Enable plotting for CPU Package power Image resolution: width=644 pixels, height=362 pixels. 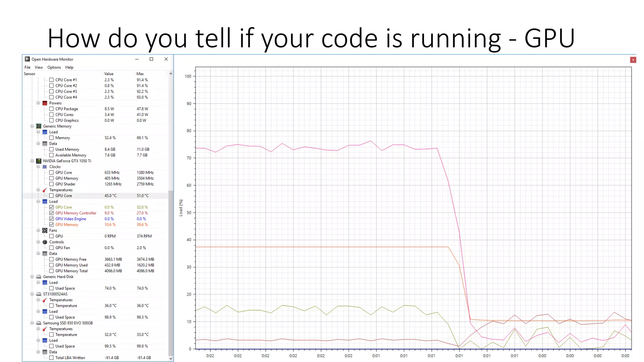(52, 109)
